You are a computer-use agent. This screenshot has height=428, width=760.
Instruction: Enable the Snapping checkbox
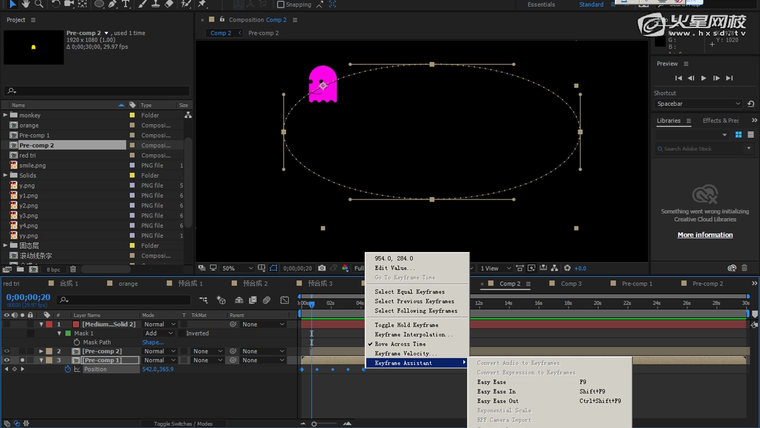pos(281,5)
